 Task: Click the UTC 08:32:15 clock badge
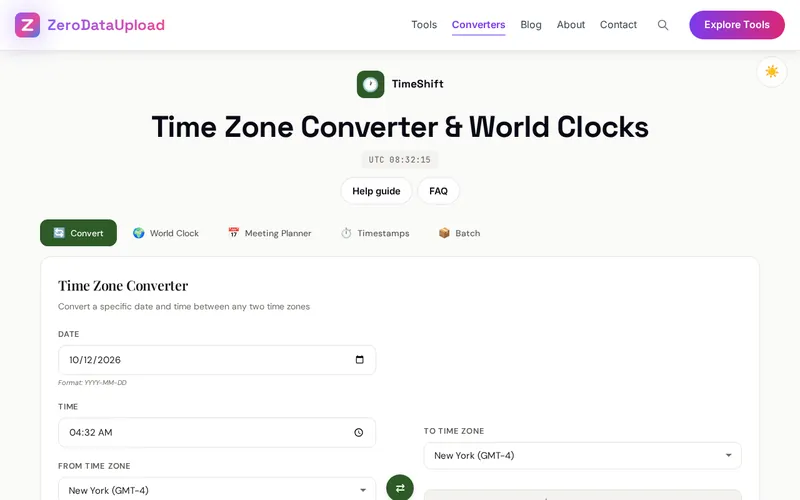coord(399,160)
